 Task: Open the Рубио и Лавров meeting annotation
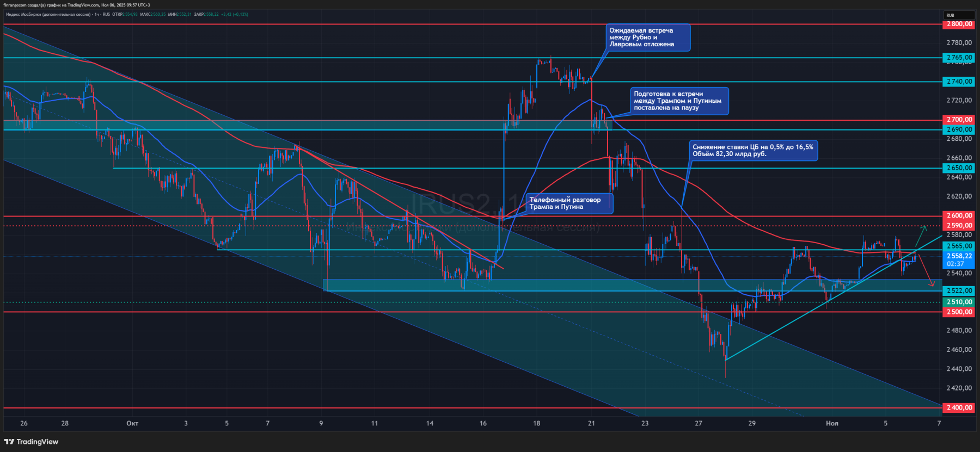pyautogui.click(x=648, y=38)
